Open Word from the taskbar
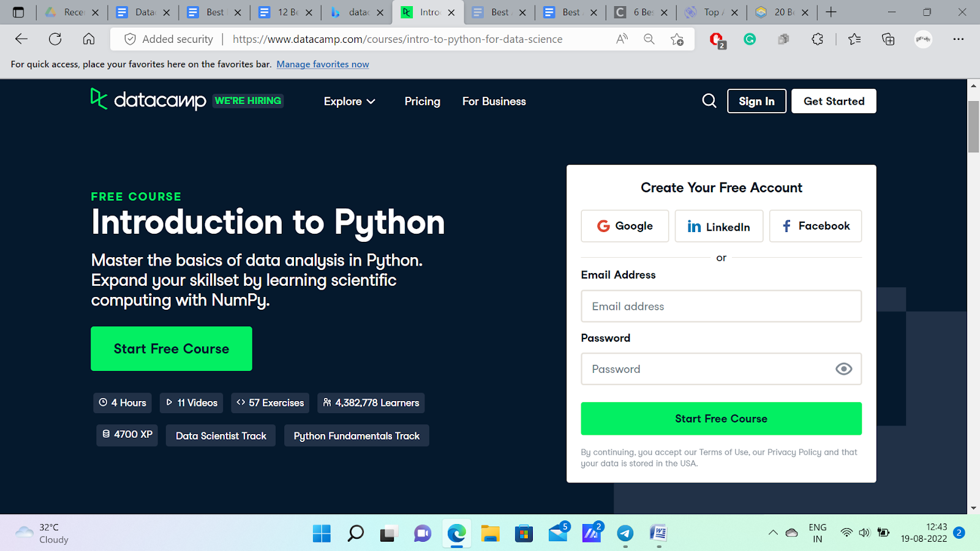This screenshot has height=551, width=980. (658, 533)
